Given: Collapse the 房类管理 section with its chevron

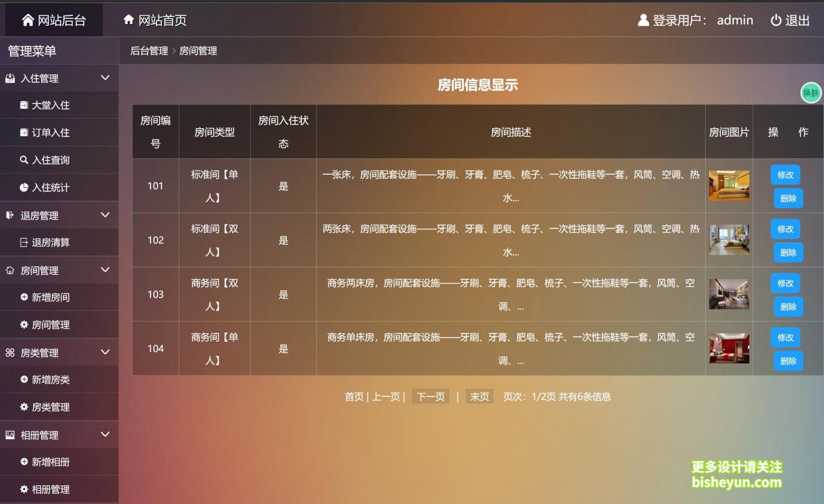Looking at the screenshot, I should (105, 352).
